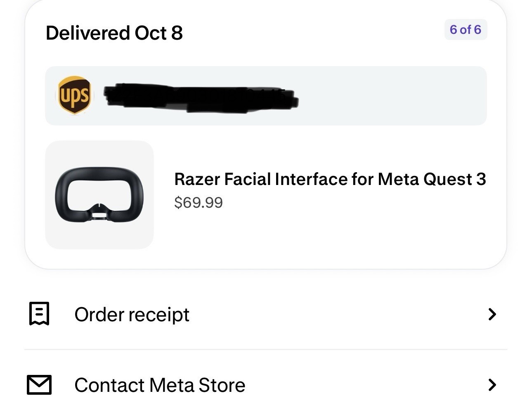Click the word "Razer" in the product name
This screenshot has width=532, height=410.
tap(197, 179)
